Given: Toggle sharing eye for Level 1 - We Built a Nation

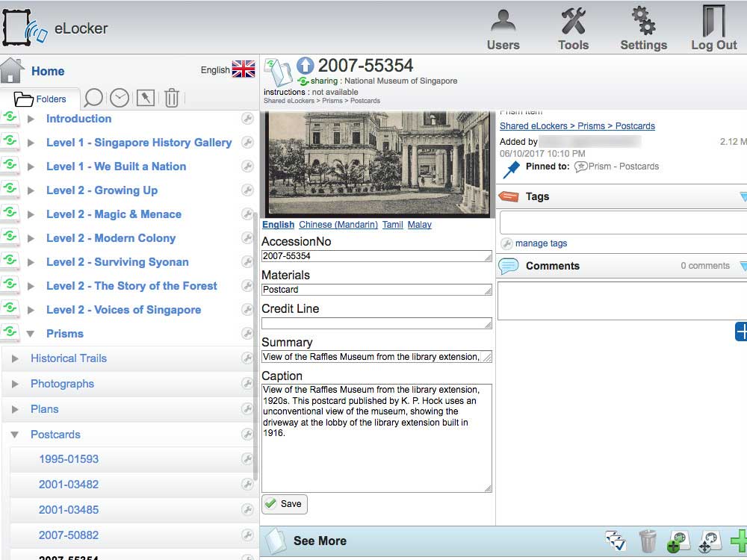Looking at the screenshot, I should pyautogui.click(x=10, y=165).
